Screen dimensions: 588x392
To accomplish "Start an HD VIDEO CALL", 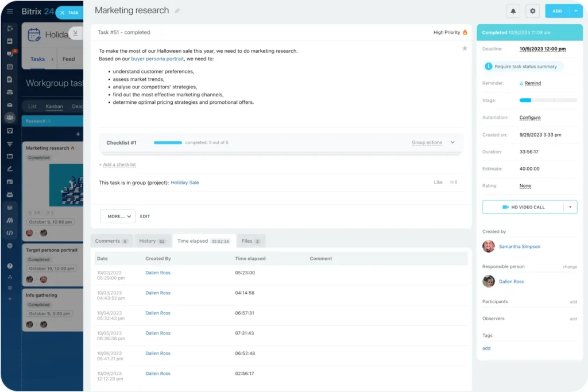I will click(523, 207).
